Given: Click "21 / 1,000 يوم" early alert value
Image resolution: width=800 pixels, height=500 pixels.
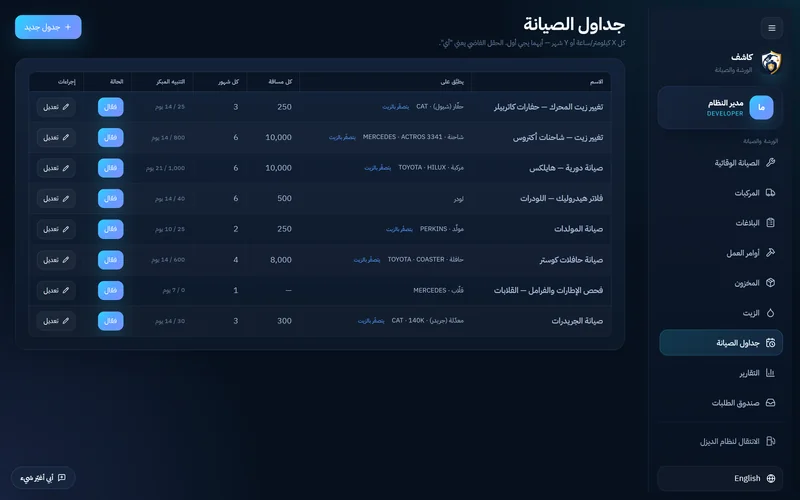Looking at the screenshot, I should (x=165, y=168).
